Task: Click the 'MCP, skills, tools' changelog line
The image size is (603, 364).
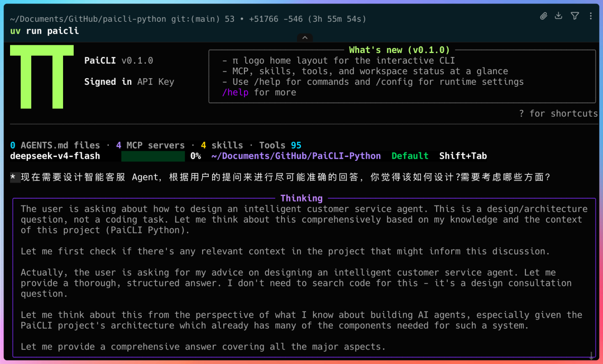Action: click(365, 71)
